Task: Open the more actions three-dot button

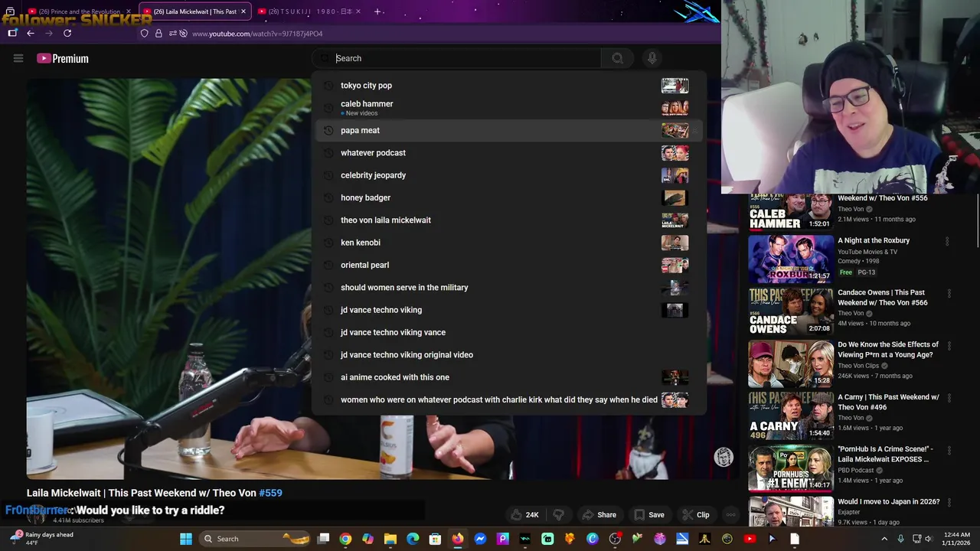Action: [730, 515]
